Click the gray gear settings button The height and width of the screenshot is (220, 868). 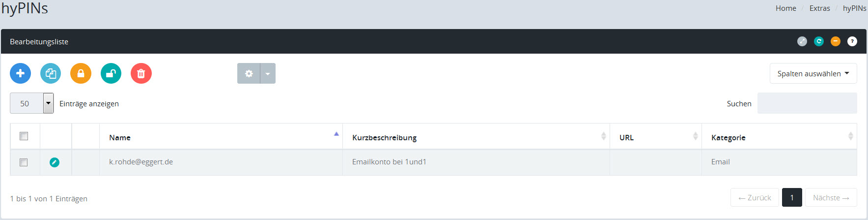click(x=249, y=73)
